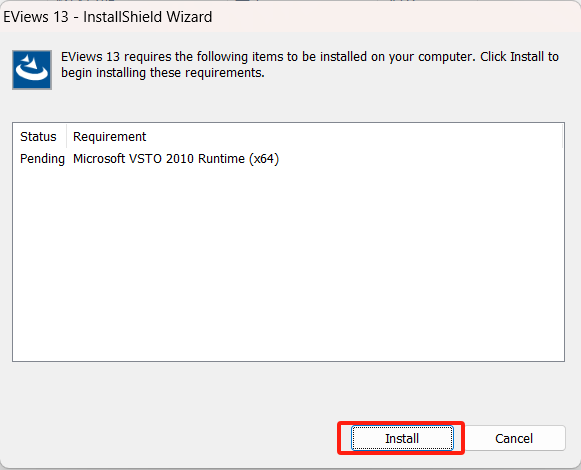
Task: Click the "Click Install to" instruction phrase
Action: click(519, 57)
